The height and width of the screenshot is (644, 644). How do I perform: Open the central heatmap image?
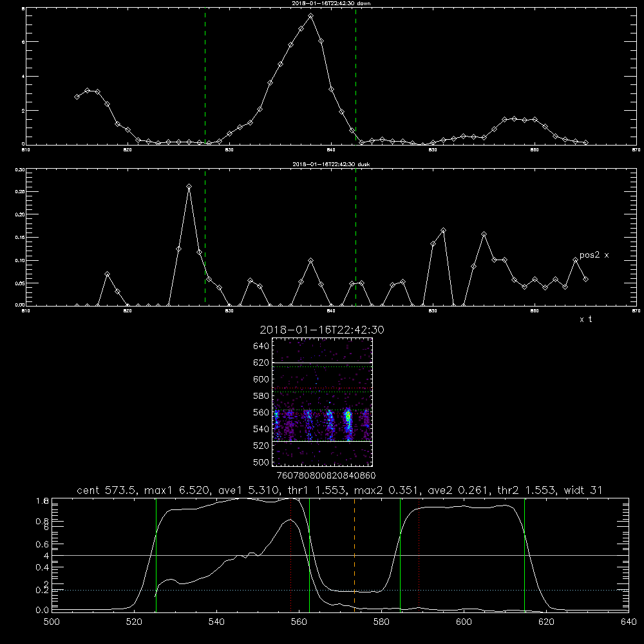323,402
